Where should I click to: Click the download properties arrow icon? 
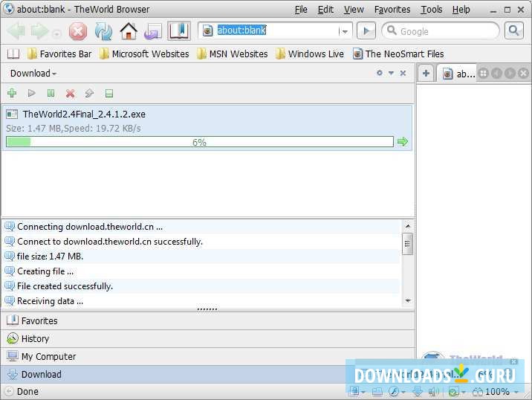point(90,93)
